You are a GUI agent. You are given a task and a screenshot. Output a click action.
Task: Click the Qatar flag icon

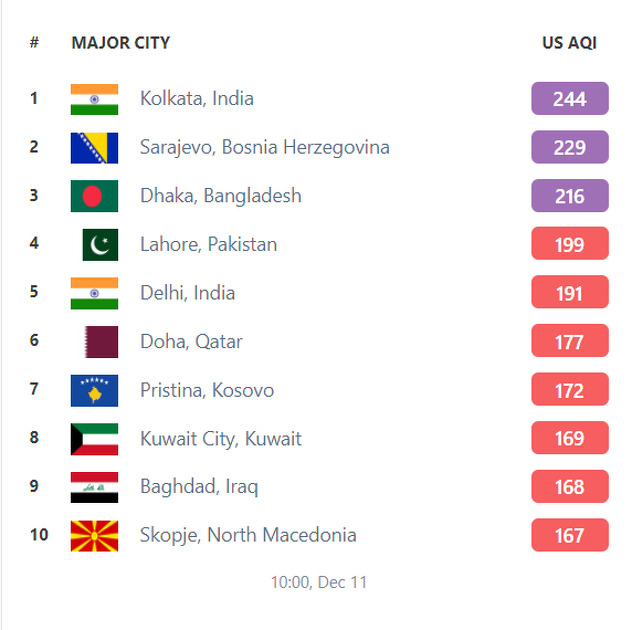click(101, 342)
